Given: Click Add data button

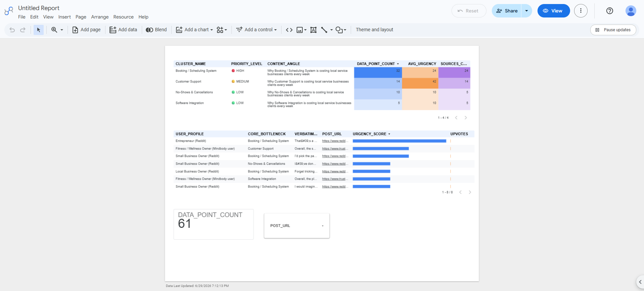Looking at the screenshot, I should point(123,30).
